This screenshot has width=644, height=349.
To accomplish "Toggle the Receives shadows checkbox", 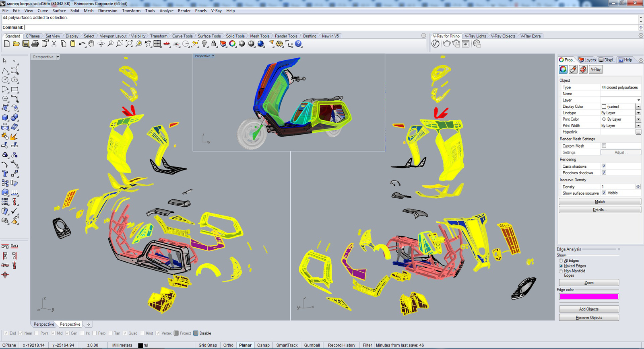I will pyautogui.click(x=604, y=172).
